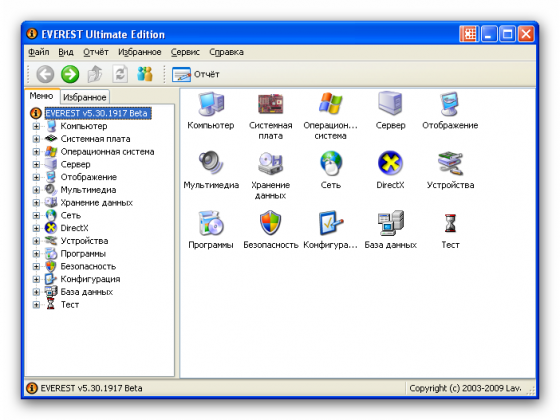Select DirectX in the tree
560x420 pixels.
click(x=74, y=228)
